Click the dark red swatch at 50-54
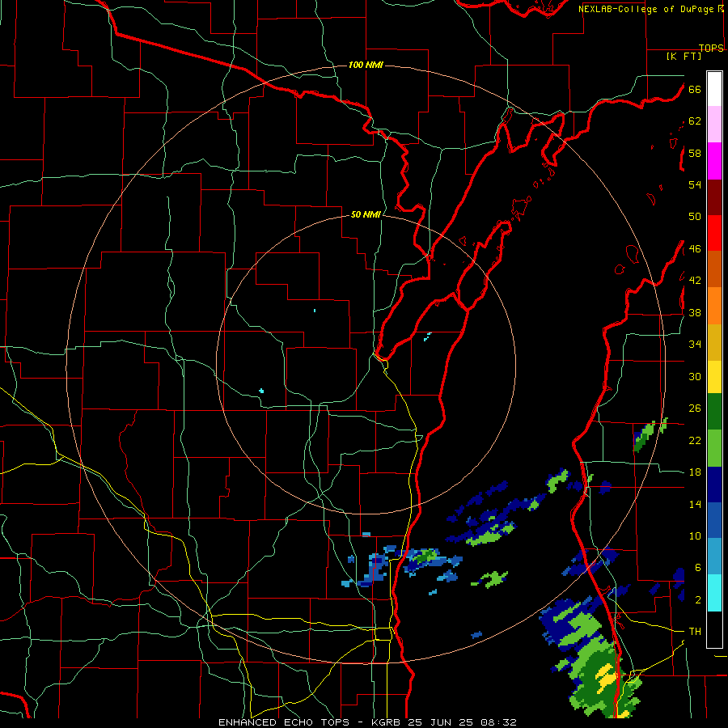728x728 pixels. tap(714, 197)
